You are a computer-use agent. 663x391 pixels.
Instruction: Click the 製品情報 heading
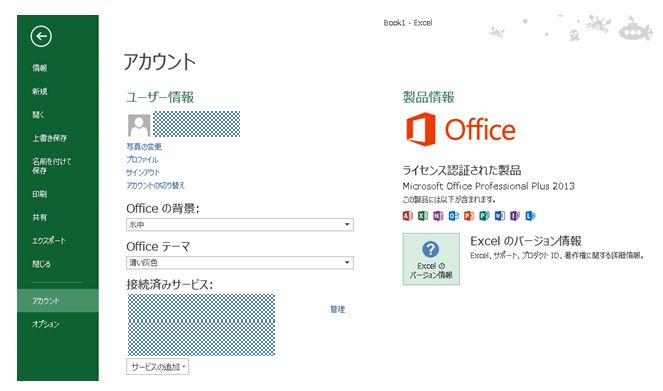(x=428, y=97)
